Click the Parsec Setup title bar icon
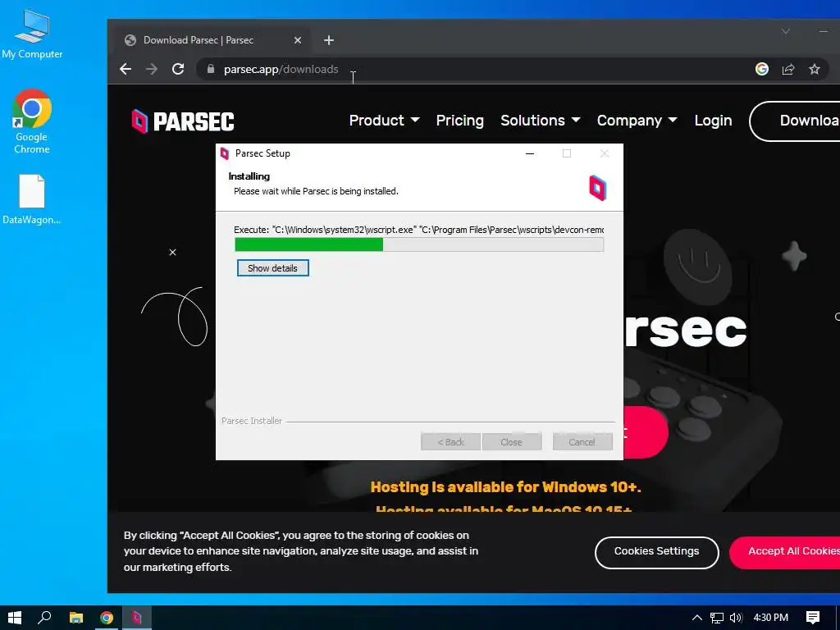The image size is (840, 630). click(225, 153)
